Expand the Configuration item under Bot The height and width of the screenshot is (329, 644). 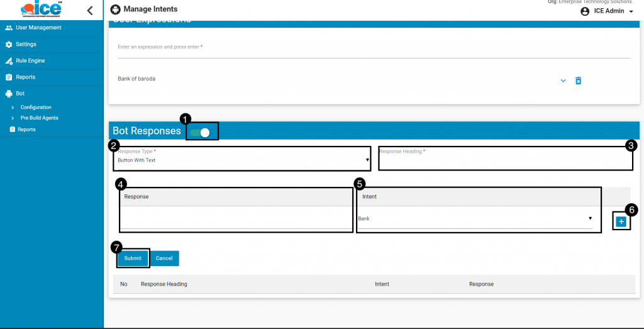point(36,108)
